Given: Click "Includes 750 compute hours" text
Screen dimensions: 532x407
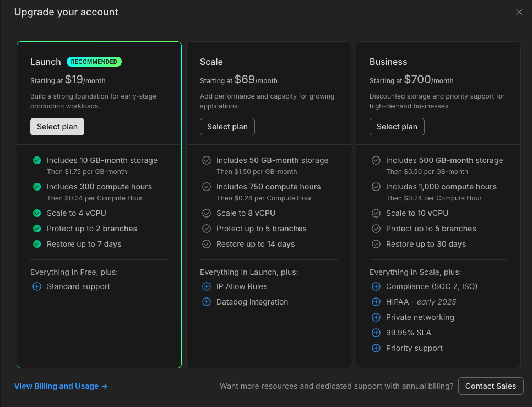Looking at the screenshot, I should click(x=269, y=187).
